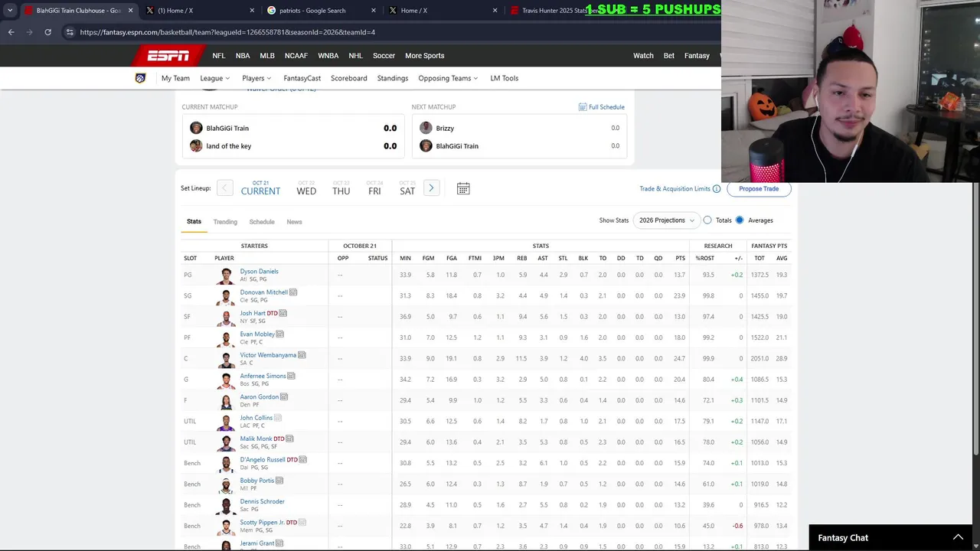Open news card icon for Anfernee Simons
Image resolution: width=980 pixels, height=551 pixels.
292,376
